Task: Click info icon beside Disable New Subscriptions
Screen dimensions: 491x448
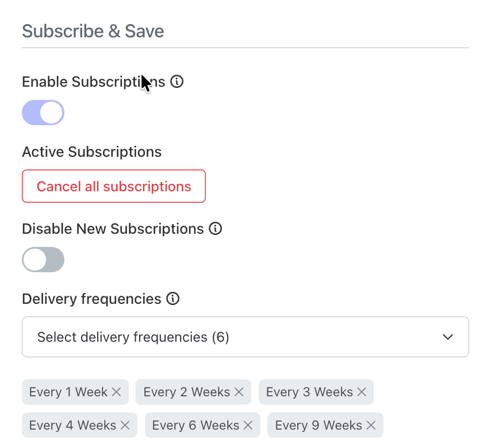Action: pos(216,229)
